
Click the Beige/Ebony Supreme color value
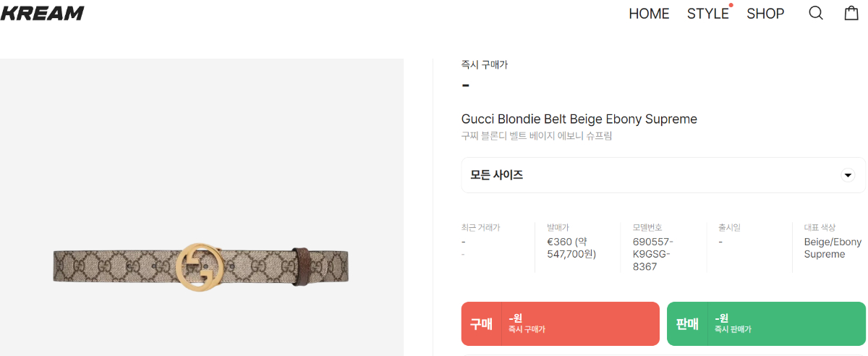tap(833, 248)
